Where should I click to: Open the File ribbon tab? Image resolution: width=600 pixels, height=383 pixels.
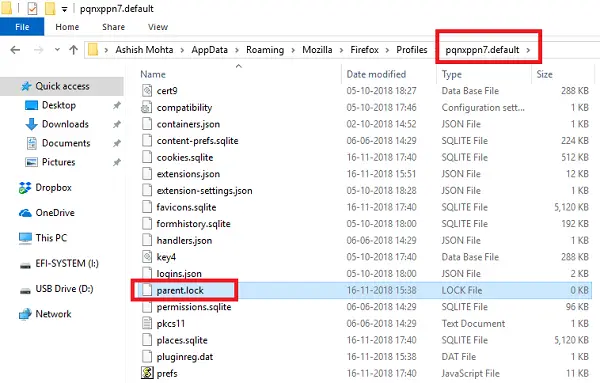coord(22,27)
